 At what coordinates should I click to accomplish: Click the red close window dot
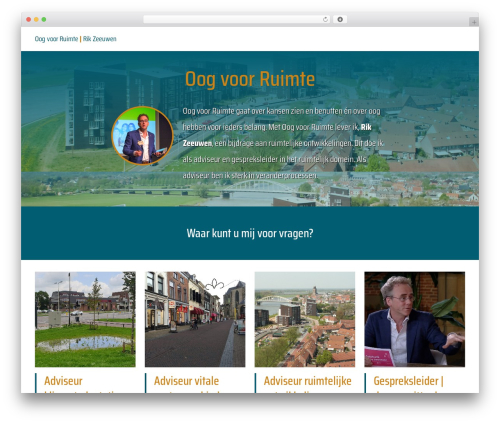[29, 19]
